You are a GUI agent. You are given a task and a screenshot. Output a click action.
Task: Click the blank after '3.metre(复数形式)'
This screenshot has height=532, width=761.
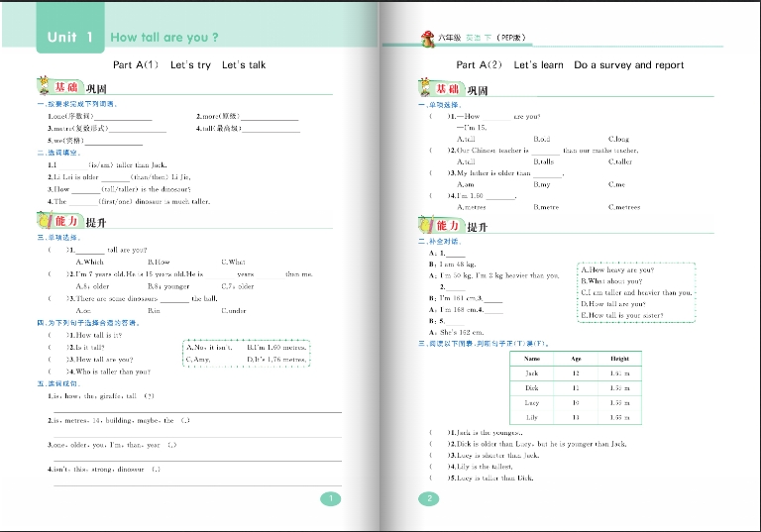(138, 129)
